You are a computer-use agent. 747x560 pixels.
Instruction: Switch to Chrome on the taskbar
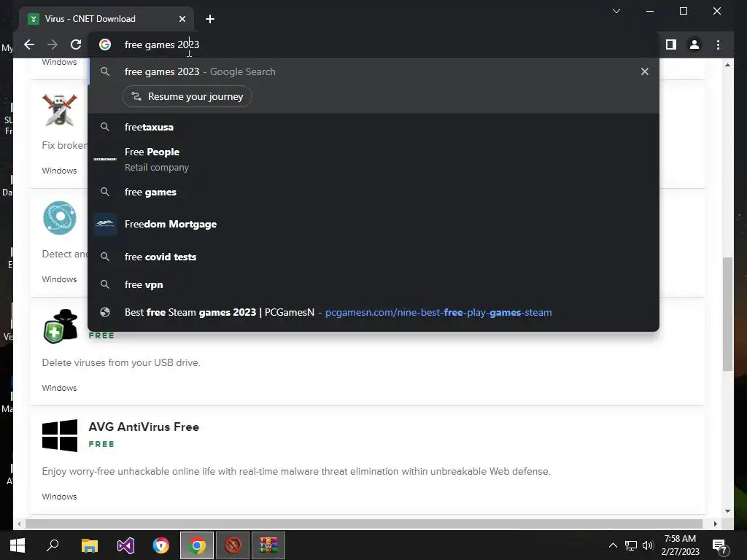click(x=197, y=545)
